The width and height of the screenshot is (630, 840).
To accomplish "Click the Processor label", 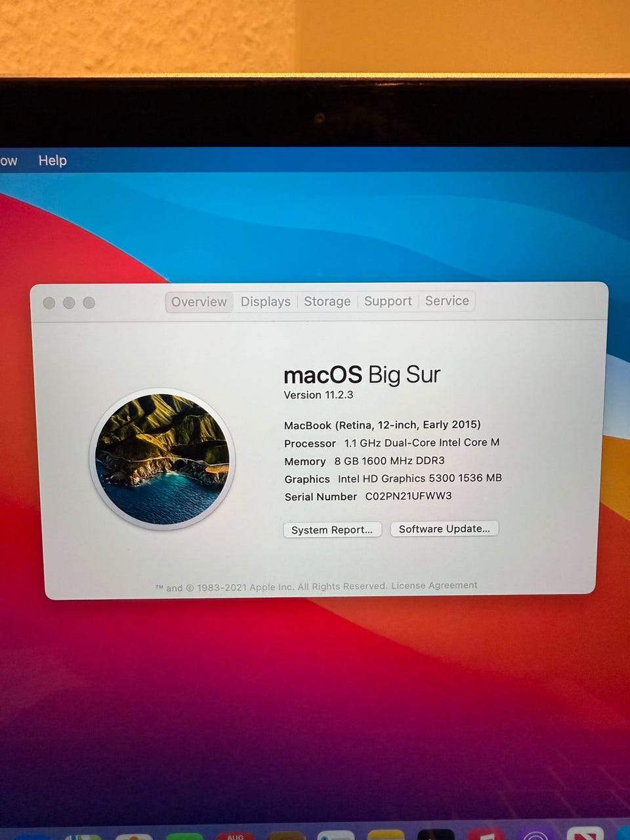I will pyautogui.click(x=310, y=444).
